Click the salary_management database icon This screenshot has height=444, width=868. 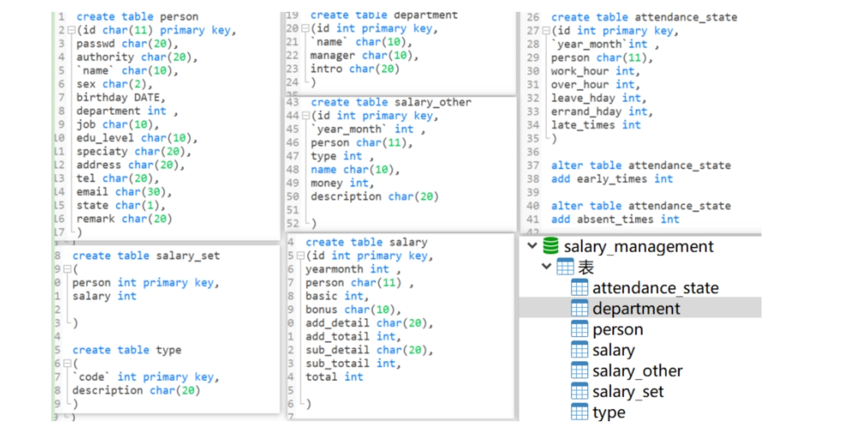(x=551, y=246)
